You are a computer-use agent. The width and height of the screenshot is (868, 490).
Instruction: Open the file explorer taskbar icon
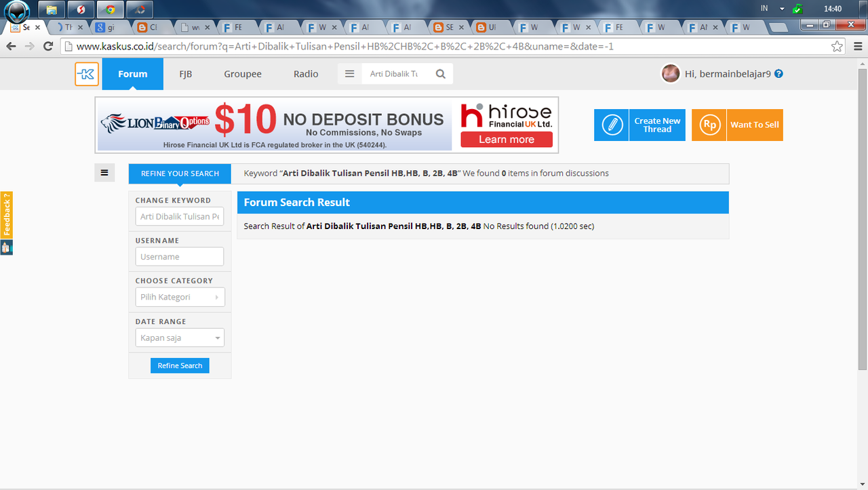[x=52, y=9]
